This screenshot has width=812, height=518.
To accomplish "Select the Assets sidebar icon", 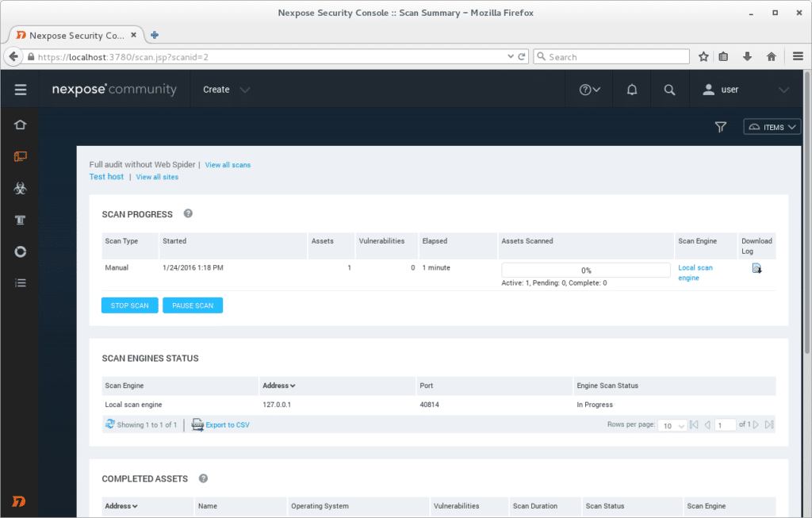I will point(20,156).
